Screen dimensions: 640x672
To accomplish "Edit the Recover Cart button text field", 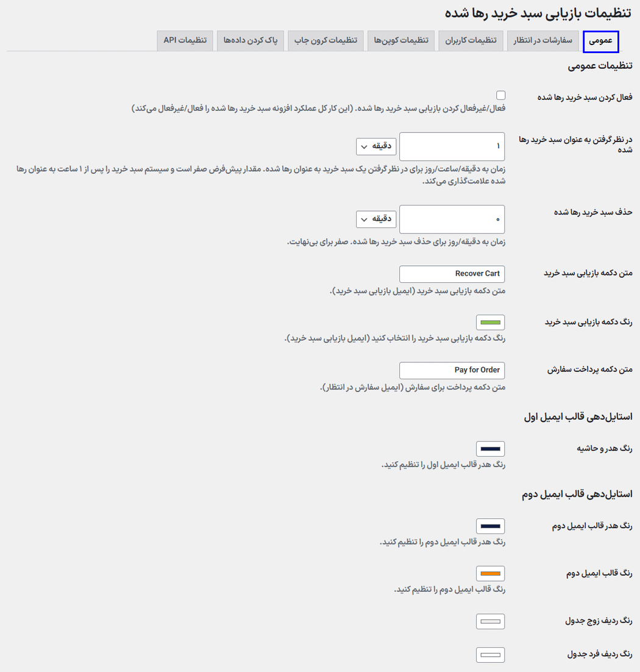I will click(452, 274).
